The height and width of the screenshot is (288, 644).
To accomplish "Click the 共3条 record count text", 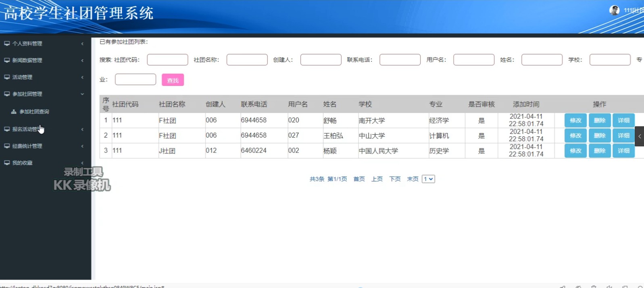I will [x=317, y=179].
